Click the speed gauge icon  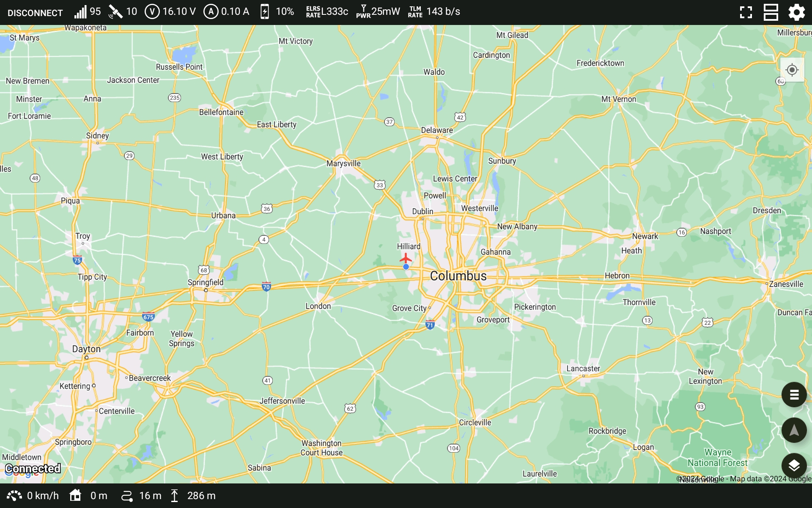pos(14,496)
